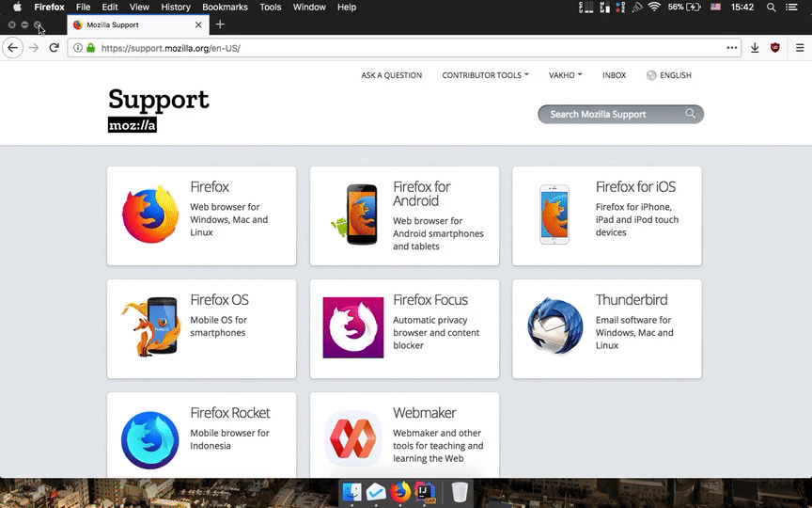This screenshot has width=812, height=508.
Task: Open the Inbox link
Action: (615, 75)
